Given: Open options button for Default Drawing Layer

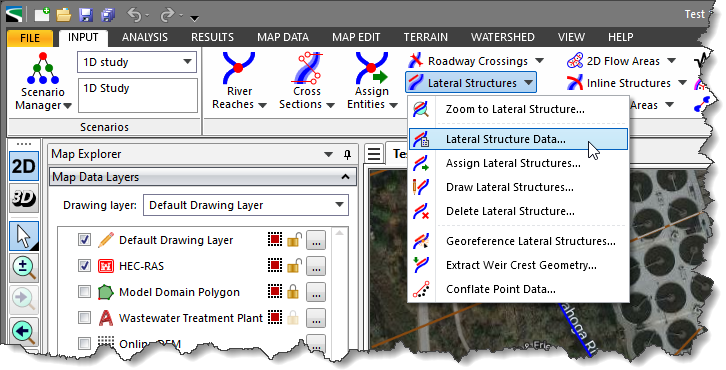Looking at the screenshot, I should click(x=316, y=240).
